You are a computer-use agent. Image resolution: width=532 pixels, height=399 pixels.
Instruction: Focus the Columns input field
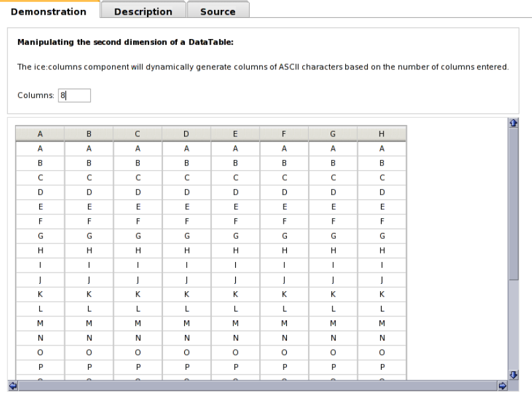coord(74,96)
